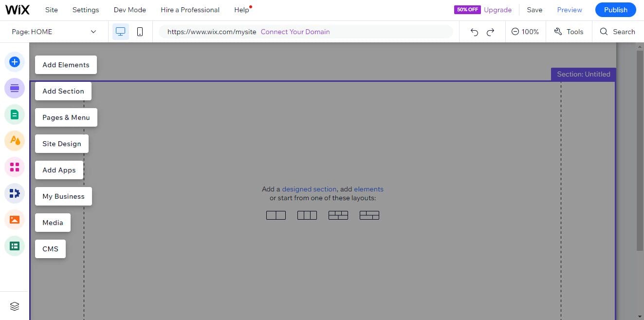The width and height of the screenshot is (644, 320).
Task: Click the zoom out 100% control
Action: coord(525,32)
